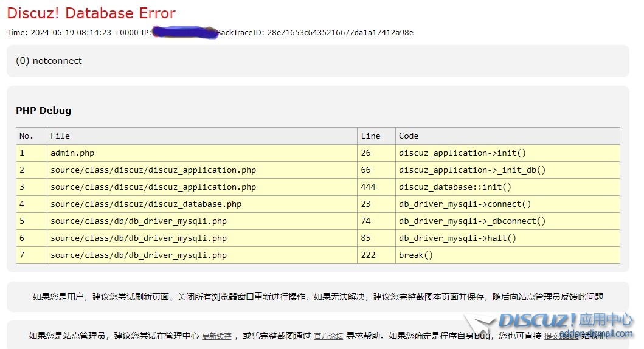
Task: Click the Code column header
Action: pyautogui.click(x=409, y=136)
